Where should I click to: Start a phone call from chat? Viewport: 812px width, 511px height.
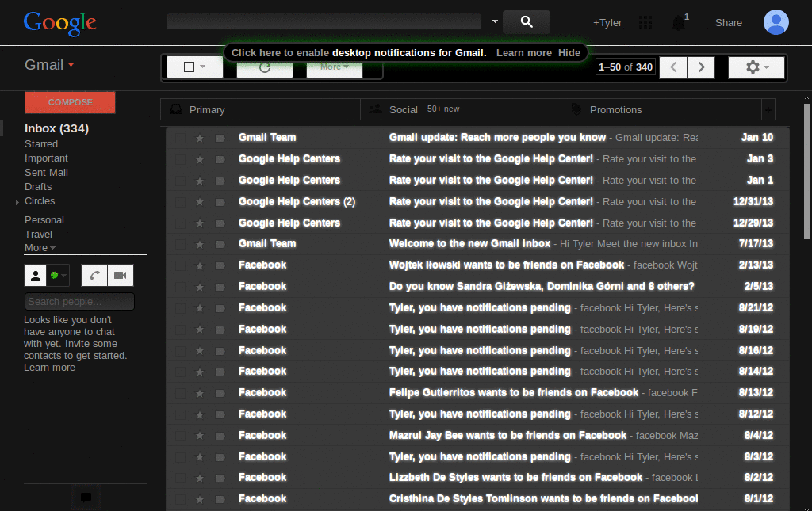tap(94, 275)
